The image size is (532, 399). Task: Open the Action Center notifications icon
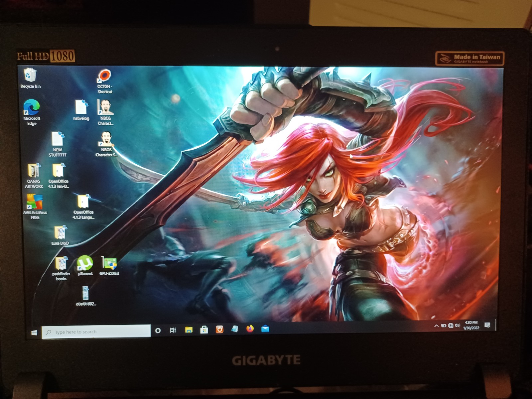coord(487,325)
